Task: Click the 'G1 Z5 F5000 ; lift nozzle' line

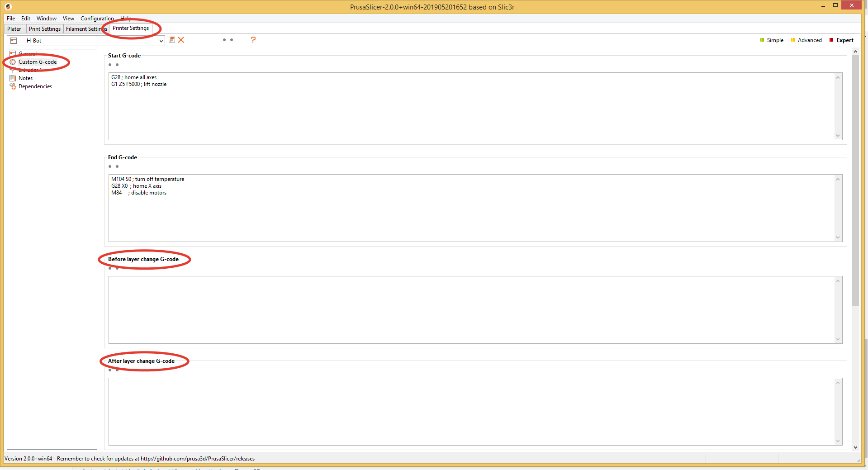Action: (x=139, y=84)
